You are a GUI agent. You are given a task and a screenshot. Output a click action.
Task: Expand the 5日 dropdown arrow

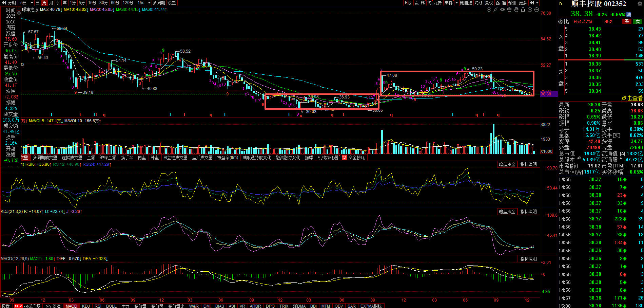coord(32,3)
